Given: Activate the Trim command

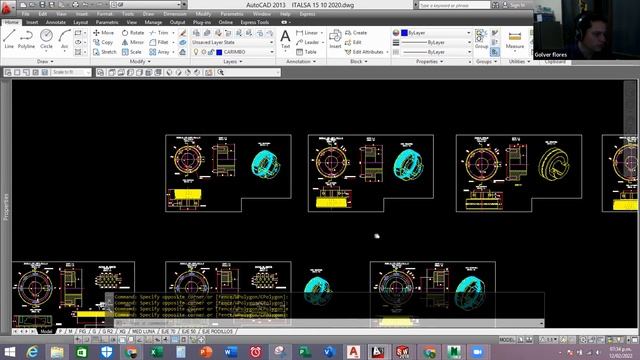Looking at the screenshot, I should coord(159,33).
